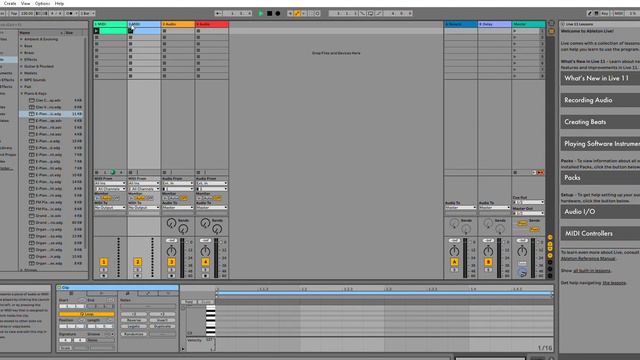Arm track 3 for recording
Screen dimensions: 640x360
[x=171, y=276]
